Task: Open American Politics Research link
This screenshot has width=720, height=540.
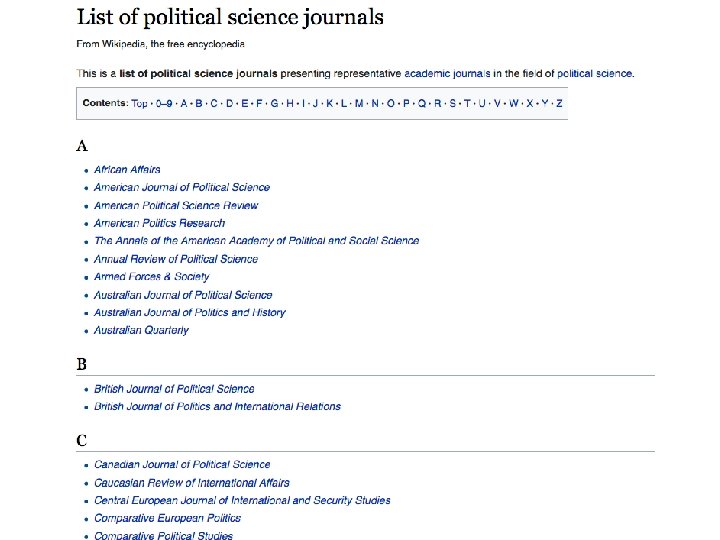Action: point(159,223)
